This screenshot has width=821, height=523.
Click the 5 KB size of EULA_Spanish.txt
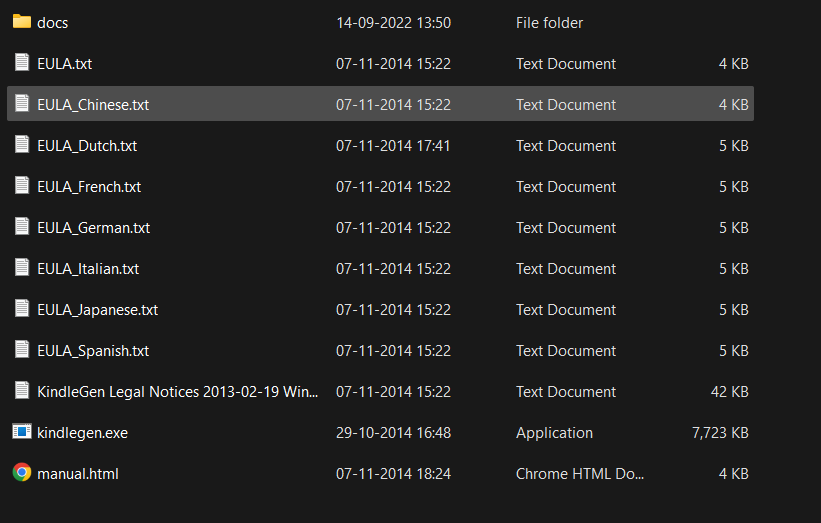coord(734,351)
